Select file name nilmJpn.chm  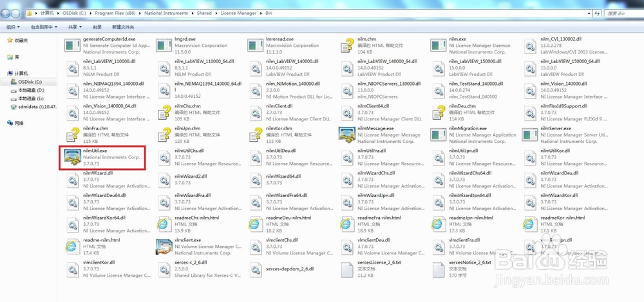pos(187,129)
